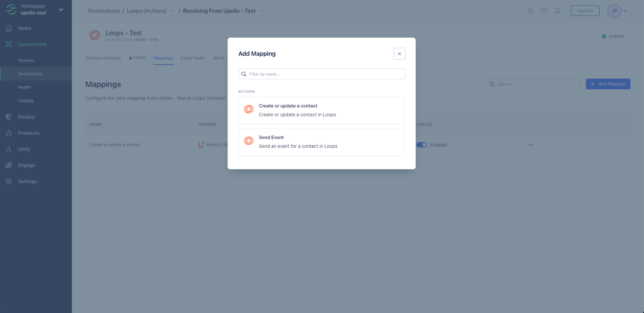
Task: Open Protocols in the sidebar
Action: point(29,133)
